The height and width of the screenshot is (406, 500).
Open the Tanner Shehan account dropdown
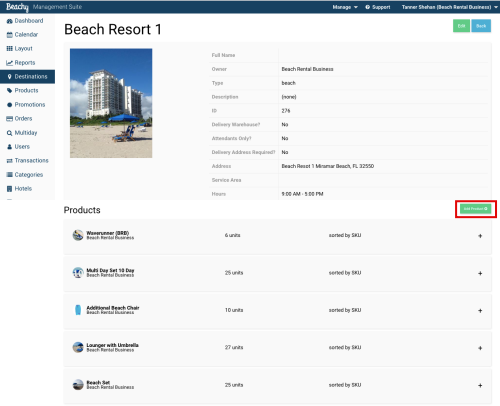tap(449, 7)
